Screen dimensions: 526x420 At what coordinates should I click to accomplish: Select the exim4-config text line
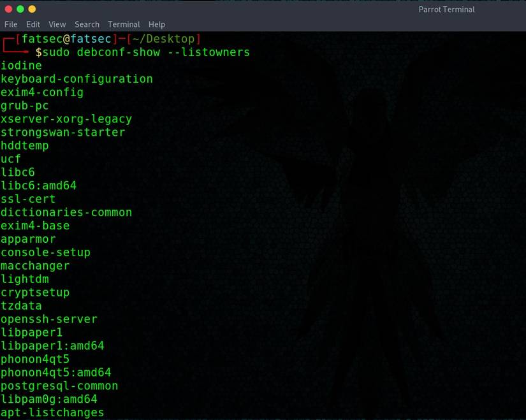[42, 92]
